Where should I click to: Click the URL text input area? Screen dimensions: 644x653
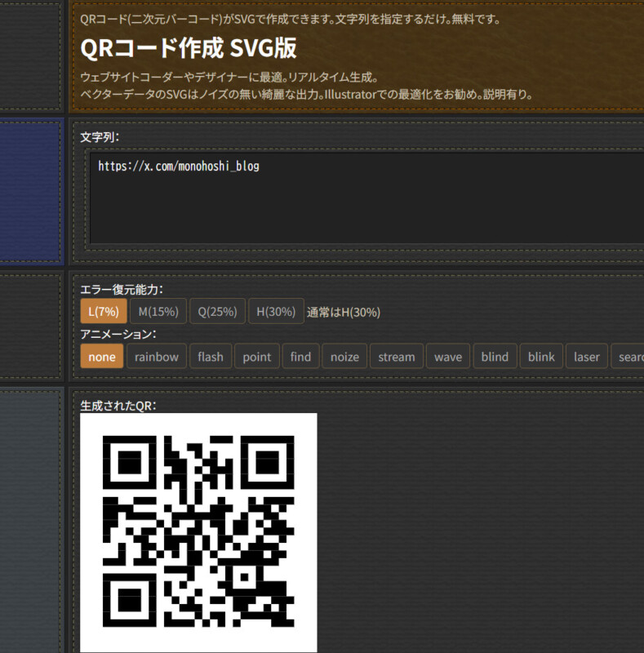[x=367, y=198]
